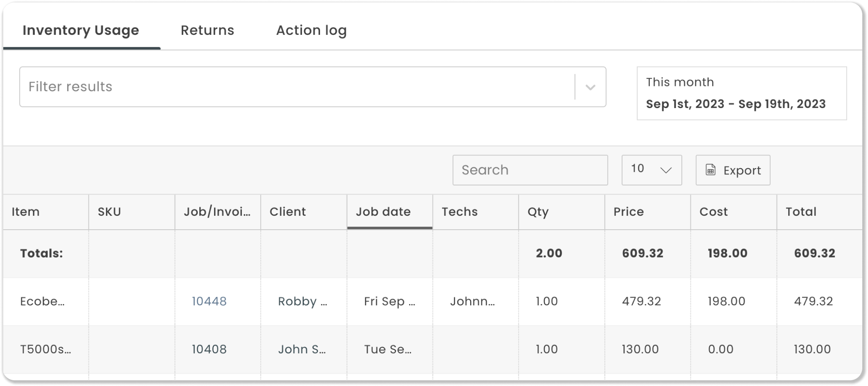
Task: Click inside the Search field
Action: tap(530, 170)
